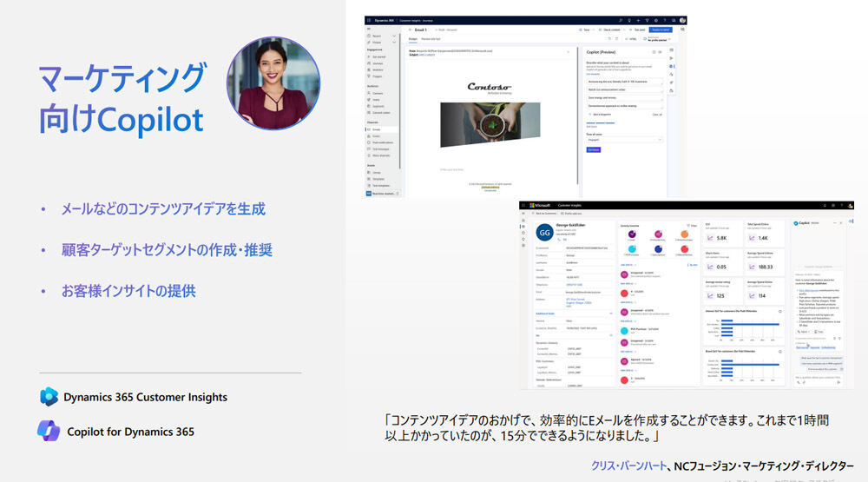Screen dimensions: 868x482
Task: Click the Copilot icon in Customer Insights panel
Action: tap(796, 223)
